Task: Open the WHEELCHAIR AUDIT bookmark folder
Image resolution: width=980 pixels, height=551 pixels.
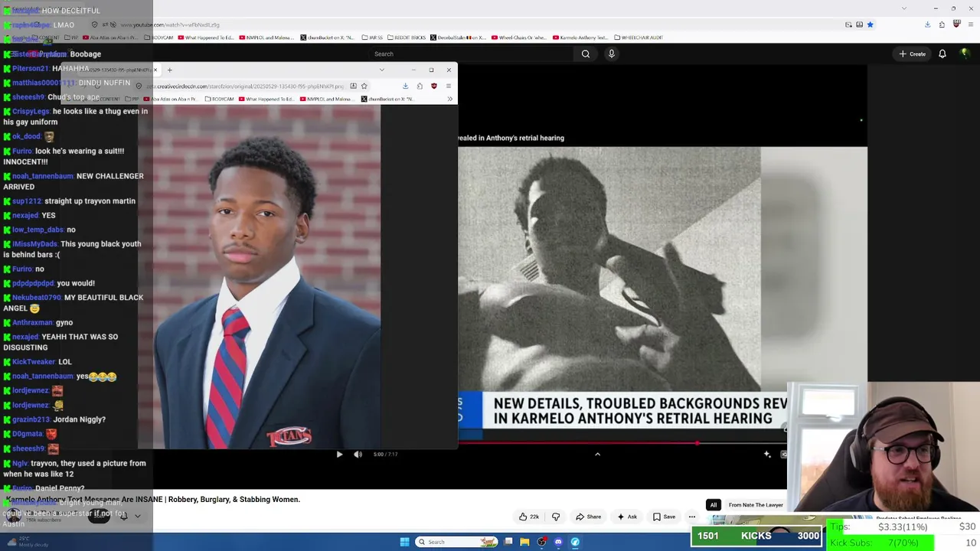Action: click(x=637, y=37)
